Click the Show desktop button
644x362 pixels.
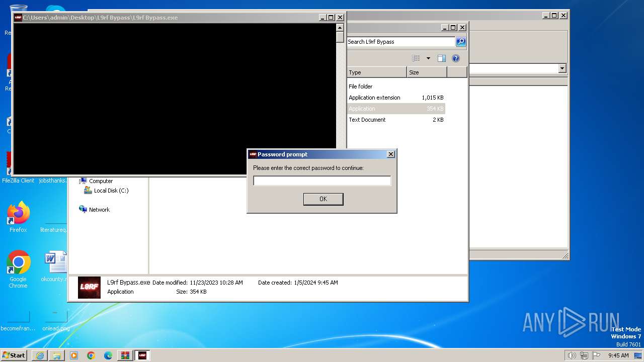[638, 355]
